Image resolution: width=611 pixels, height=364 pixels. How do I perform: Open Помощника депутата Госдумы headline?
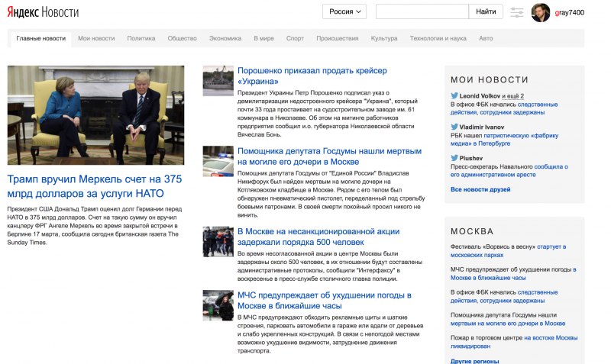[x=329, y=156]
